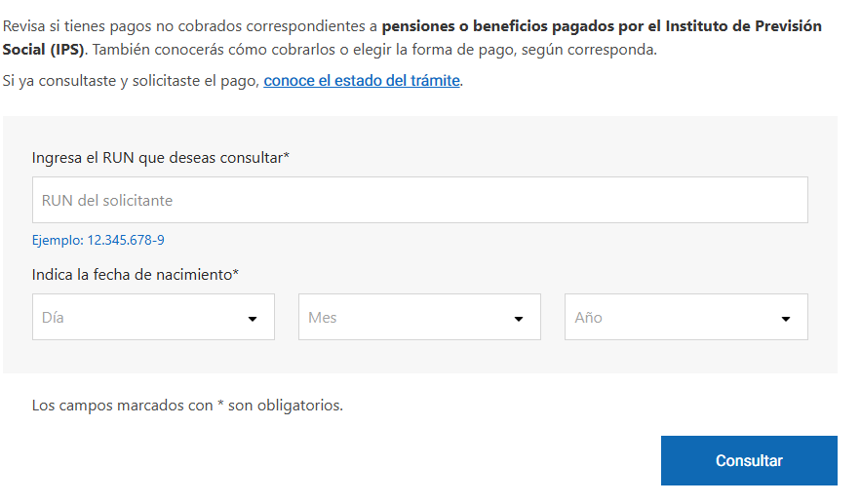Screen dimensions: 861x504
Task: Click the arrow icon in the Año selector
Action: pyautogui.click(x=786, y=319)
